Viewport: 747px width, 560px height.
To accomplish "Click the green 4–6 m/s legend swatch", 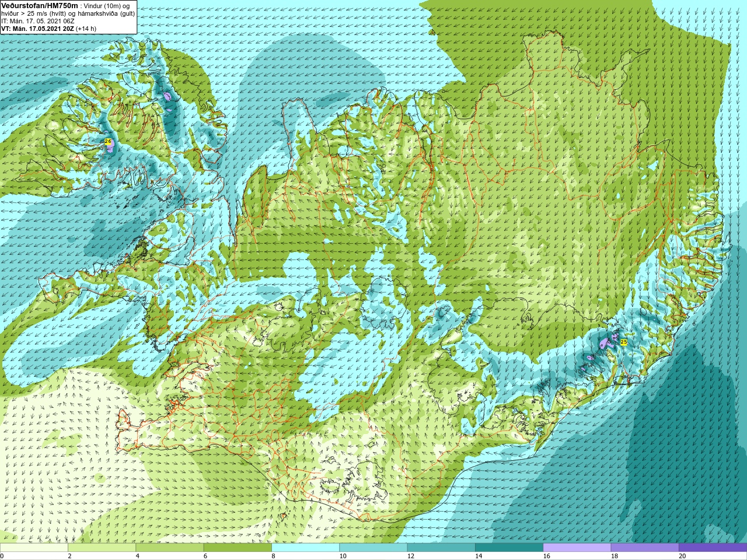I will (169, 548).
